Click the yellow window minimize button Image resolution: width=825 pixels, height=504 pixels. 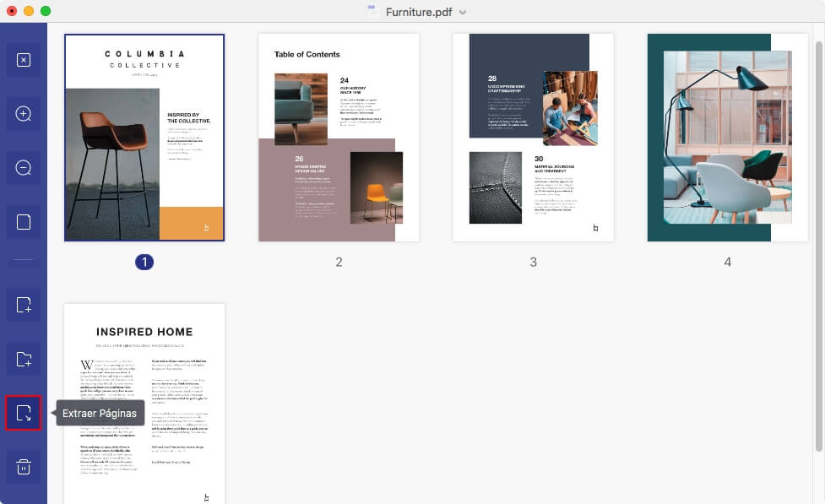[29, 11]
